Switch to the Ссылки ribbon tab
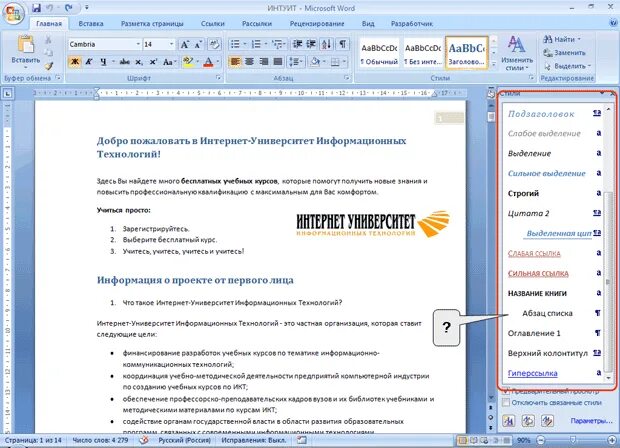This screenshot has height=448, width=620. pyautogui.click(x=213, y=24)
